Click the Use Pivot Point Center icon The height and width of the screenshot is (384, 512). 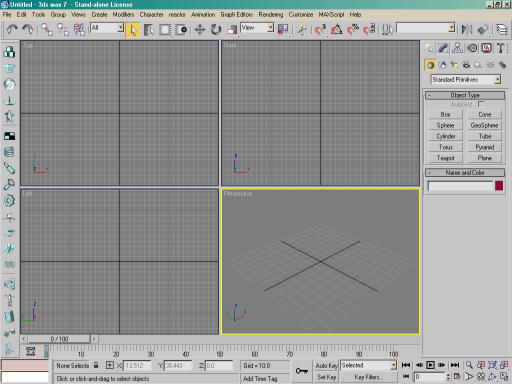coord(283,29)
